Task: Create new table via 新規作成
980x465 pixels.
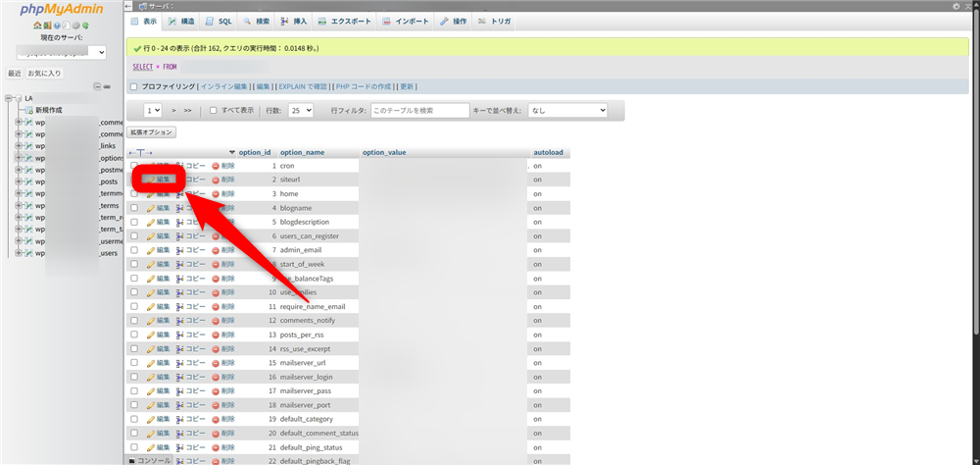Action: coord(49,110)
